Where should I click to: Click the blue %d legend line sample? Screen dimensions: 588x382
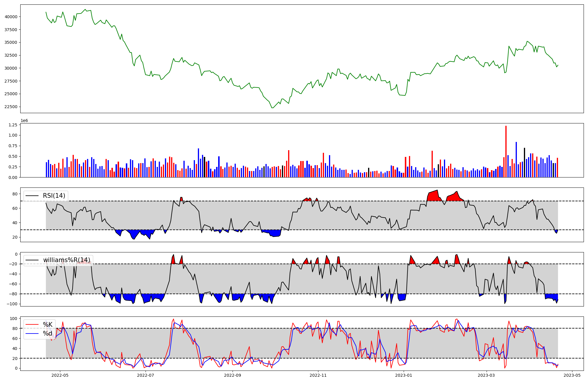click(x=32, y=334)
